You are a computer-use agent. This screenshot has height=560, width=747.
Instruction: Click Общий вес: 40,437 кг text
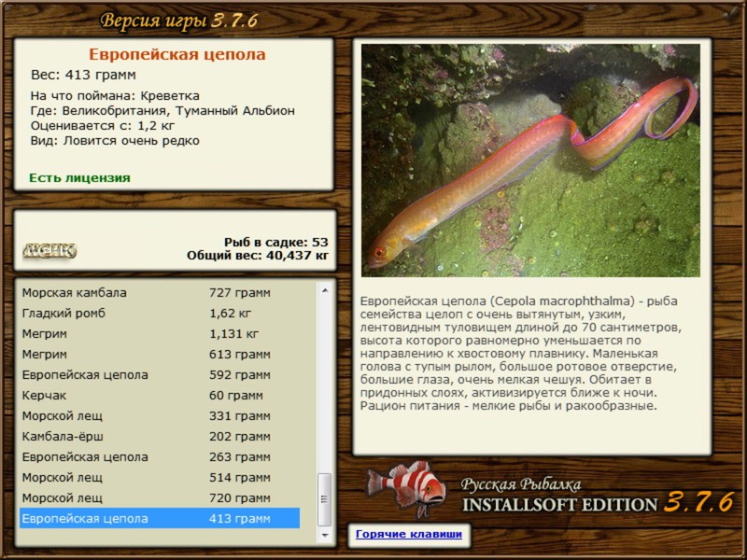(x=258, y=256)
